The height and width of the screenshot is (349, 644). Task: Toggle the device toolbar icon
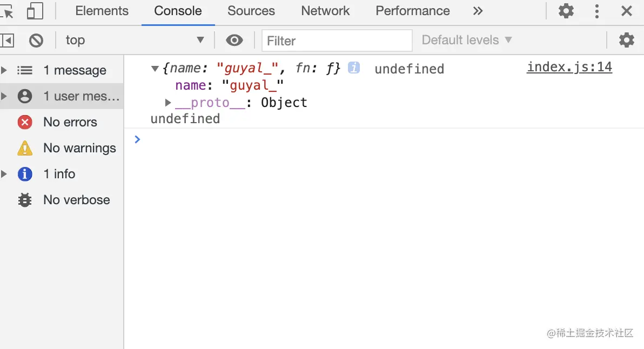coord(35,11)
